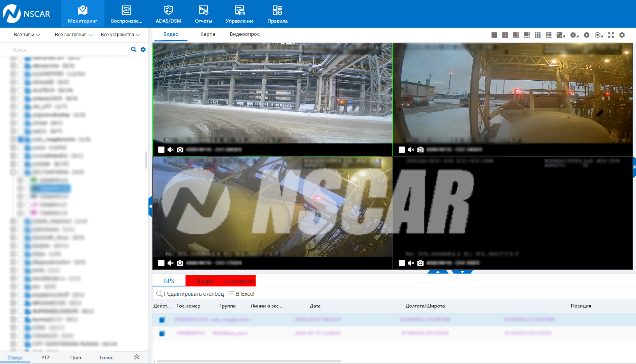Switch to the Видеоопрос tab
636x364 pixels.
[x=245, y=34]
